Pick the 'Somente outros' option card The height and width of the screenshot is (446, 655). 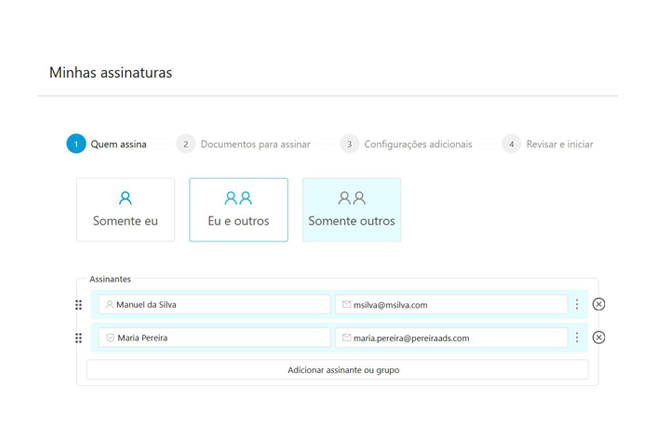pos(351,210)
